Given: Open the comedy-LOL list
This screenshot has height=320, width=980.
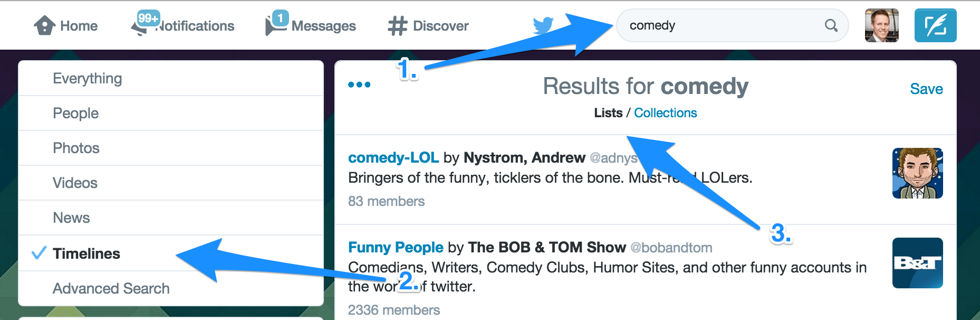Looking at the screenshot, I should pyautogui.click(x=393, y=157).
